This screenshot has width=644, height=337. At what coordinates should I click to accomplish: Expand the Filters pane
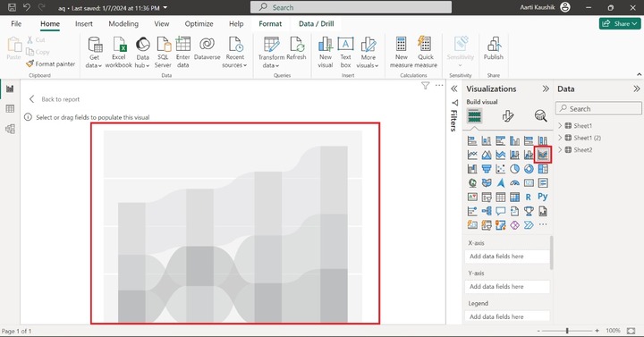pos(453,88)
